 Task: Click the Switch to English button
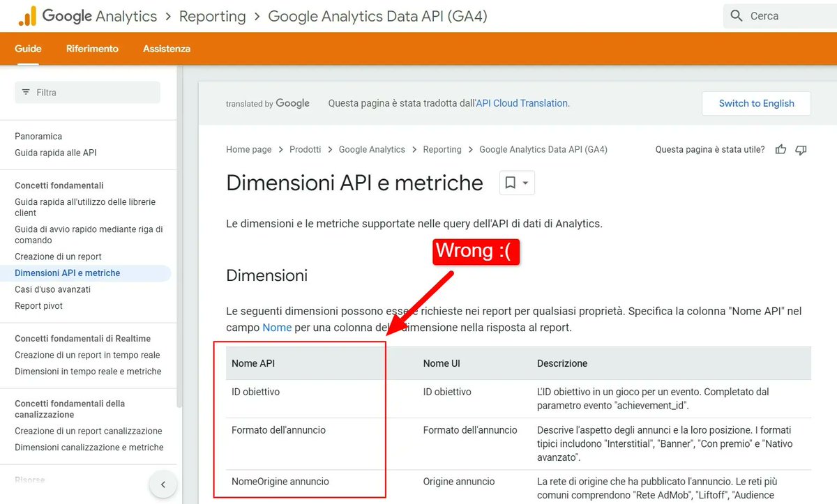coord(757,103)
